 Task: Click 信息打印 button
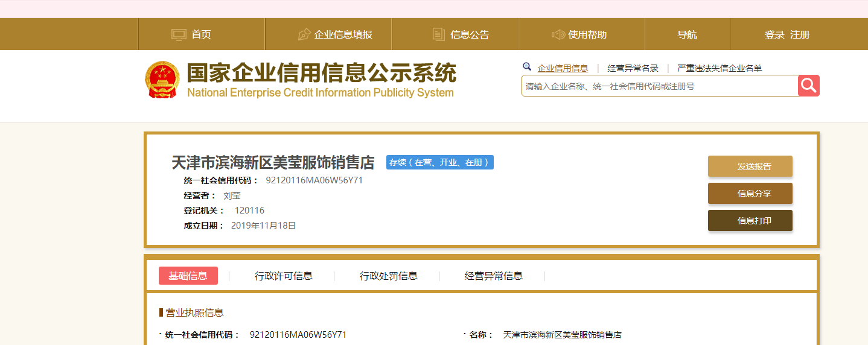(750, 221)
